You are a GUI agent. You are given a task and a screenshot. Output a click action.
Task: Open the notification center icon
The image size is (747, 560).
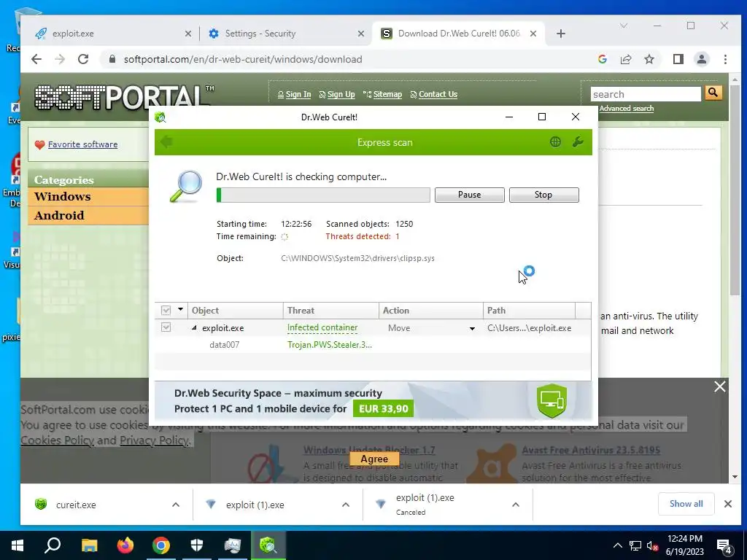click(x=724, y=546)
